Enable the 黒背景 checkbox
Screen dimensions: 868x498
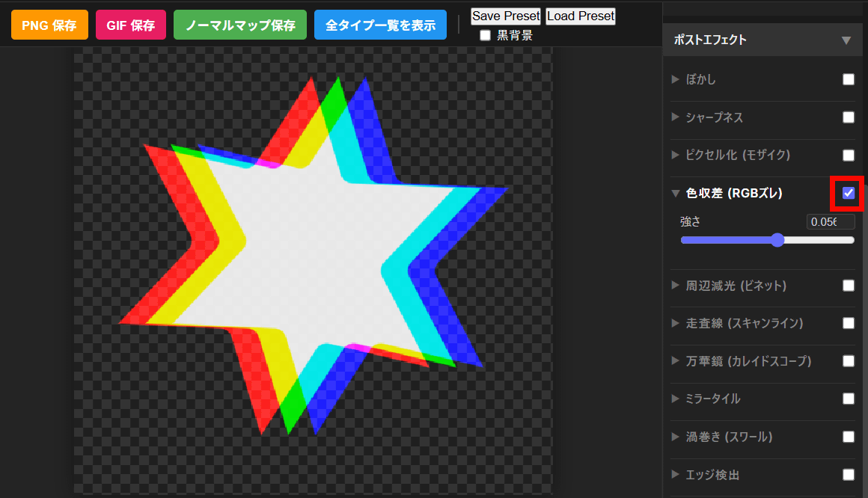[486, 35]
